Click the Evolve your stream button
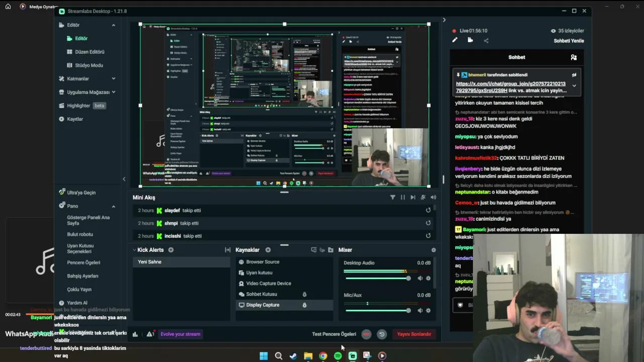Image resolution: width=644 pixels, height=362 pixels. (x=180, y=334)
